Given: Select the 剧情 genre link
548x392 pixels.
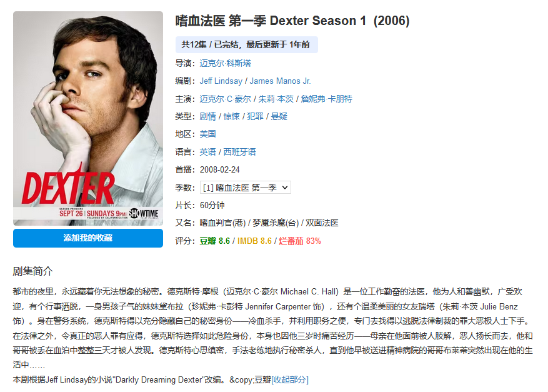Looking at the screenshot, I should point(208,116).
